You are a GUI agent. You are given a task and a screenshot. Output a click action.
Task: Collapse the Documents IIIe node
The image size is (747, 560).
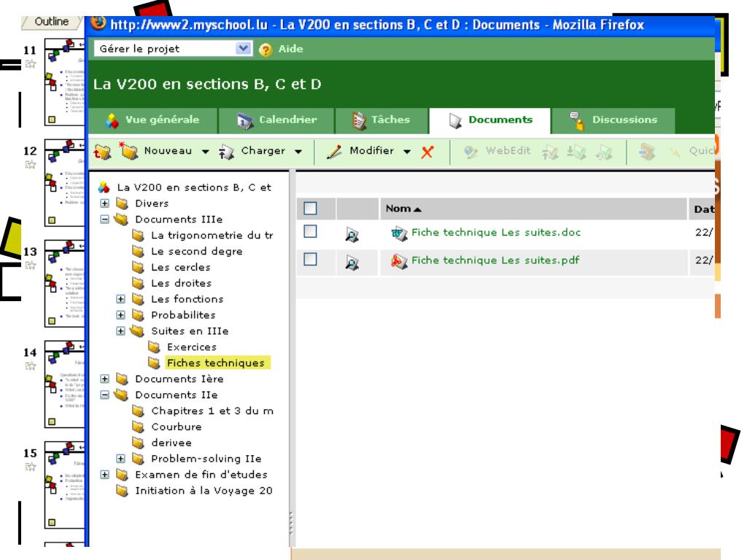click(105, 219)
